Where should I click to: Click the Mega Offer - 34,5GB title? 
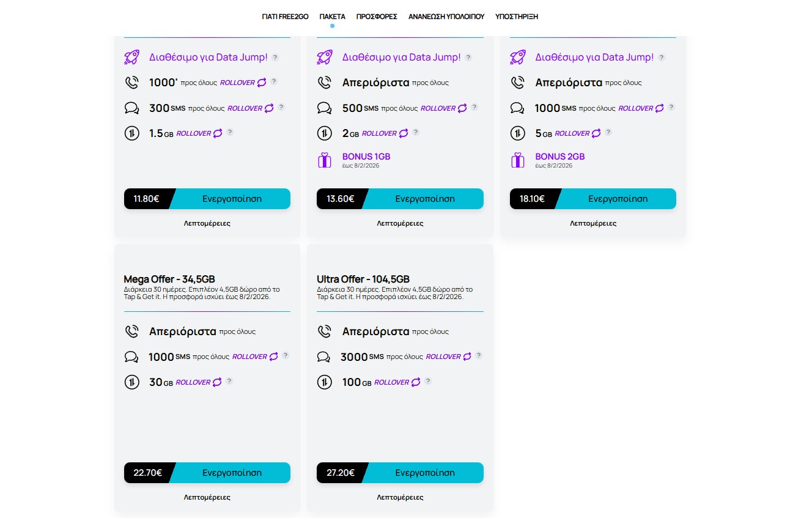pos(169,279)
